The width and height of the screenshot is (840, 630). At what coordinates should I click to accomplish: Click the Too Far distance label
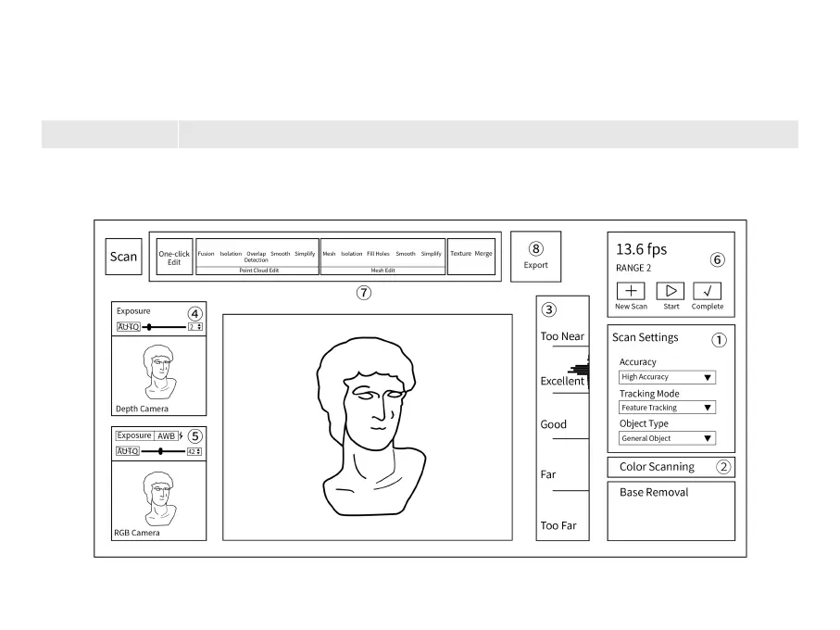tap(558, 525)
